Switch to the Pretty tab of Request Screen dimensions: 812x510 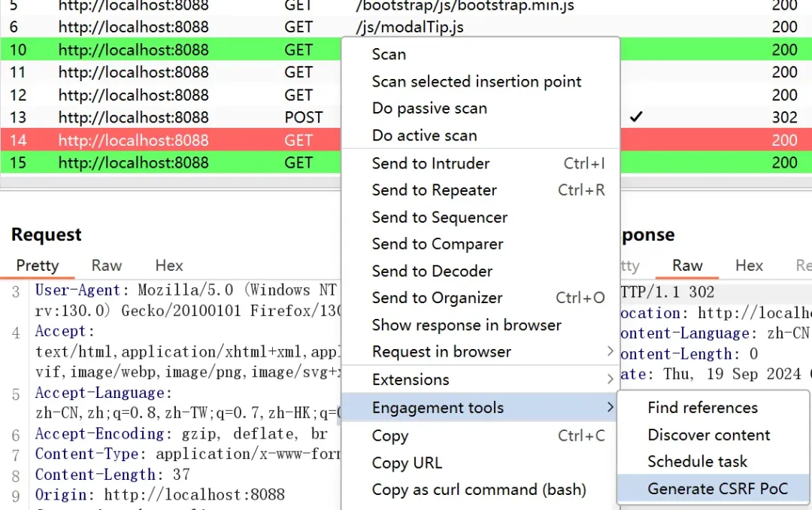(x=38, y=265)
